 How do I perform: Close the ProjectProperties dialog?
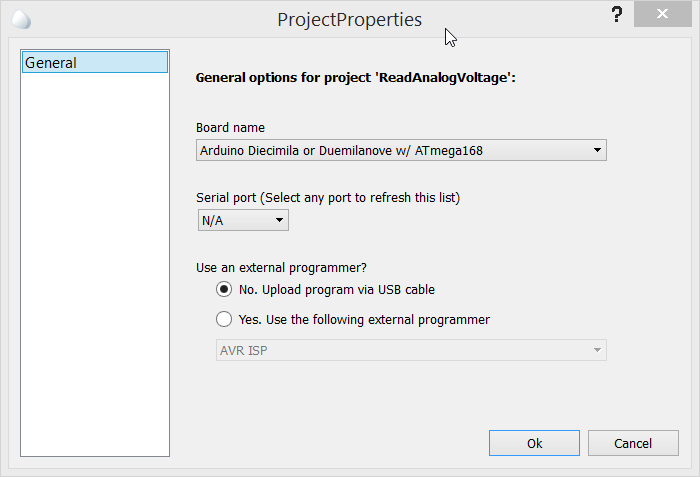[x=662, y=14]
